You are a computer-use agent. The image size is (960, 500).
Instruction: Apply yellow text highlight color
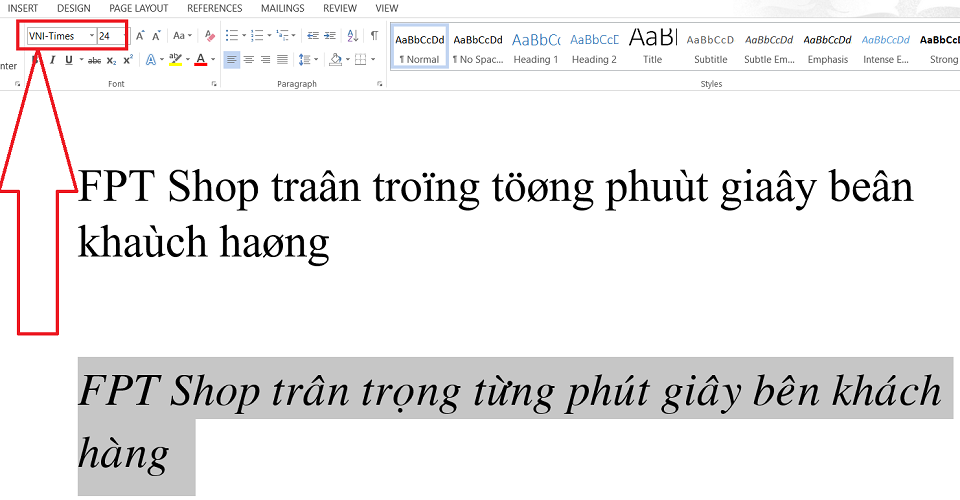click(x=175, y=59)
